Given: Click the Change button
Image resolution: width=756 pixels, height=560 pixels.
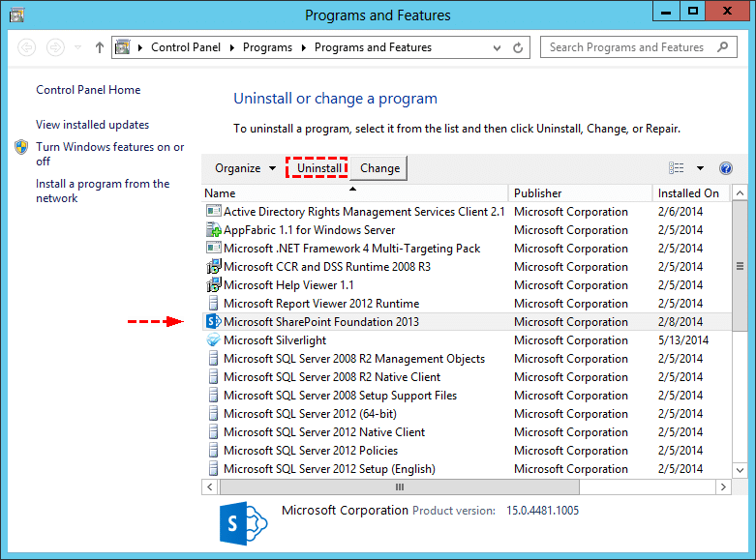Looking at the screenshot, I should (x=379, y=168).
